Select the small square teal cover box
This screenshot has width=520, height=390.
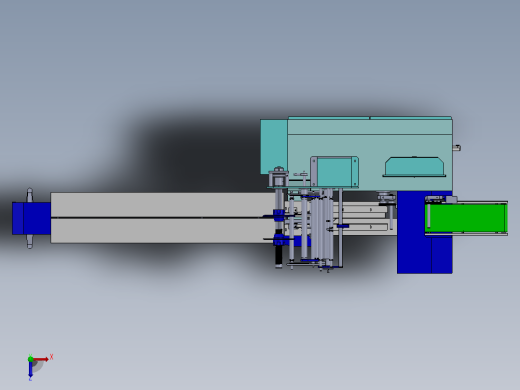(334, 172)
